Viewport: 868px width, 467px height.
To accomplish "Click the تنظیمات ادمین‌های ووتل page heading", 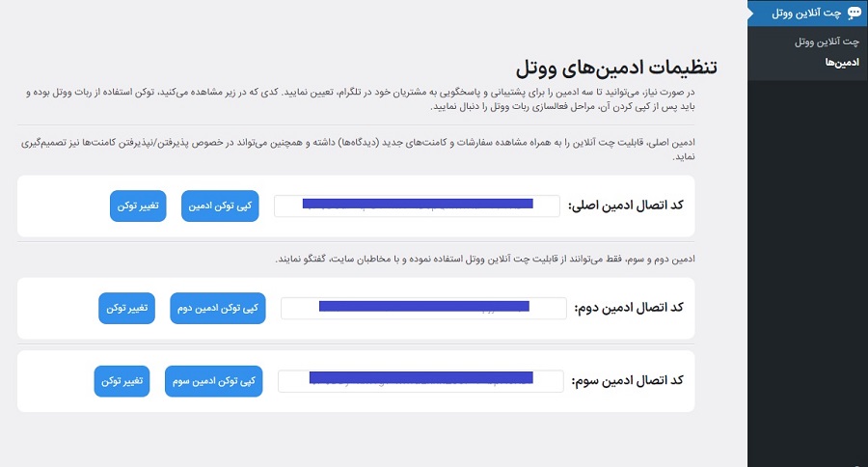I will pyautogui.click(x=613, y=69).
